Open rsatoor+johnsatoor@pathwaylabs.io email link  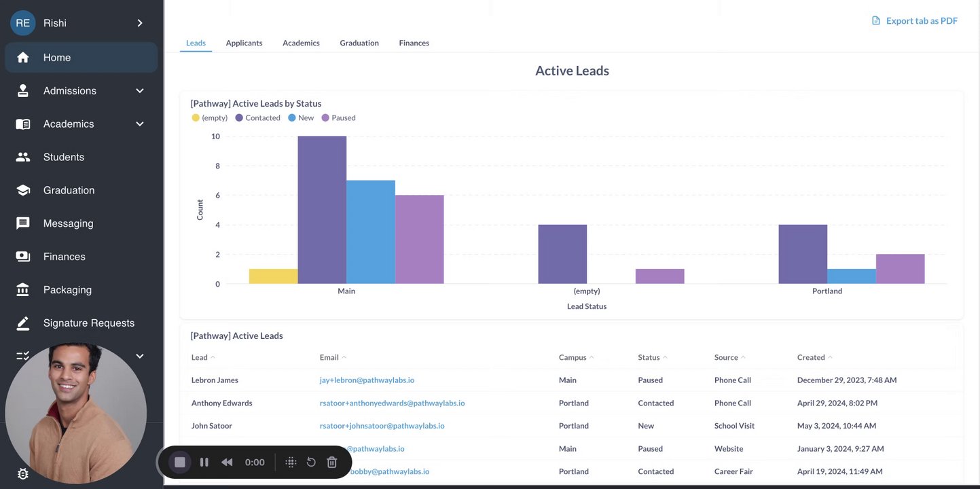click(x=382, y=426)
